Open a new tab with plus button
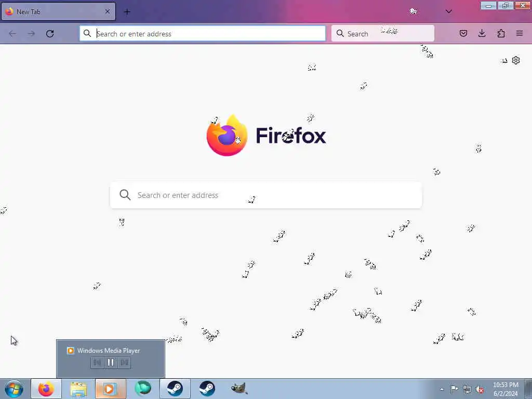This screenshot has width=532, height=399. pyautogui.click(x=127, y=12)
